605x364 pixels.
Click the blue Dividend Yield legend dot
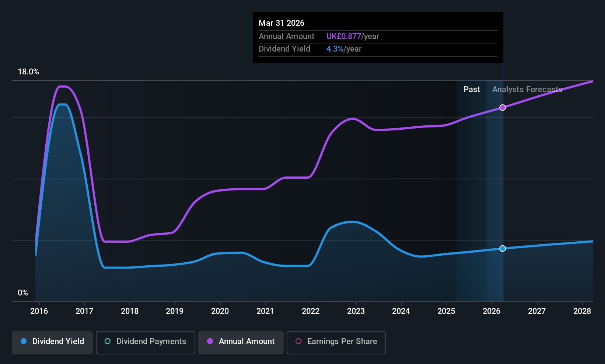[x=24, y=342]
